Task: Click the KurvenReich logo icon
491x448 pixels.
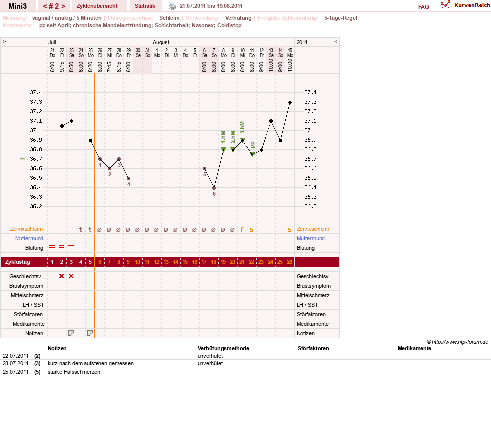Action: [445, 5]
